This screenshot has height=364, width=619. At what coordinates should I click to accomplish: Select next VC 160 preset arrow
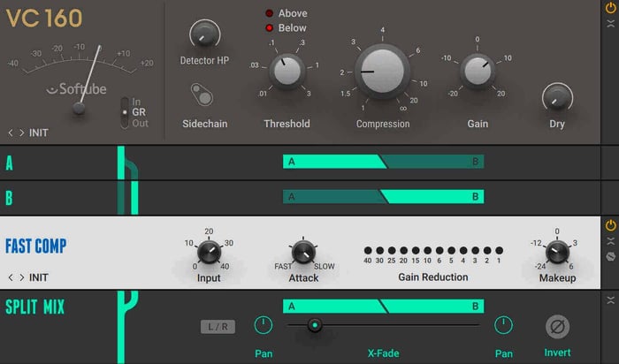[22, 133]
